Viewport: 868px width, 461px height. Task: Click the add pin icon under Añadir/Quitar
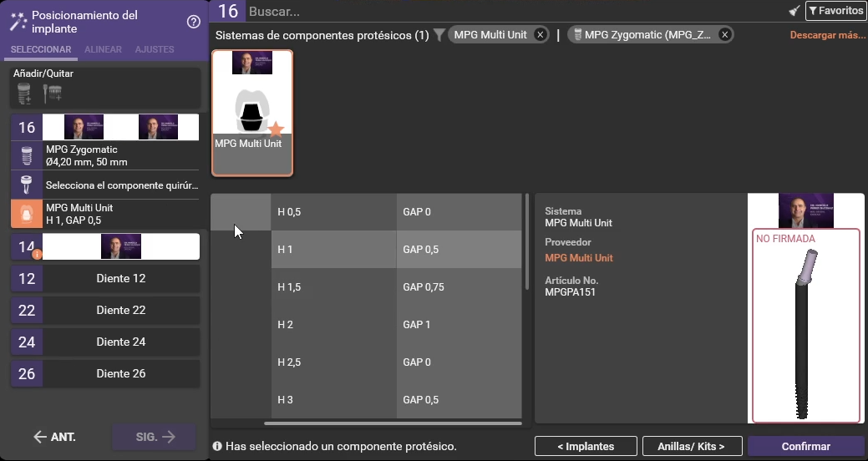click(x=52, y=93)
